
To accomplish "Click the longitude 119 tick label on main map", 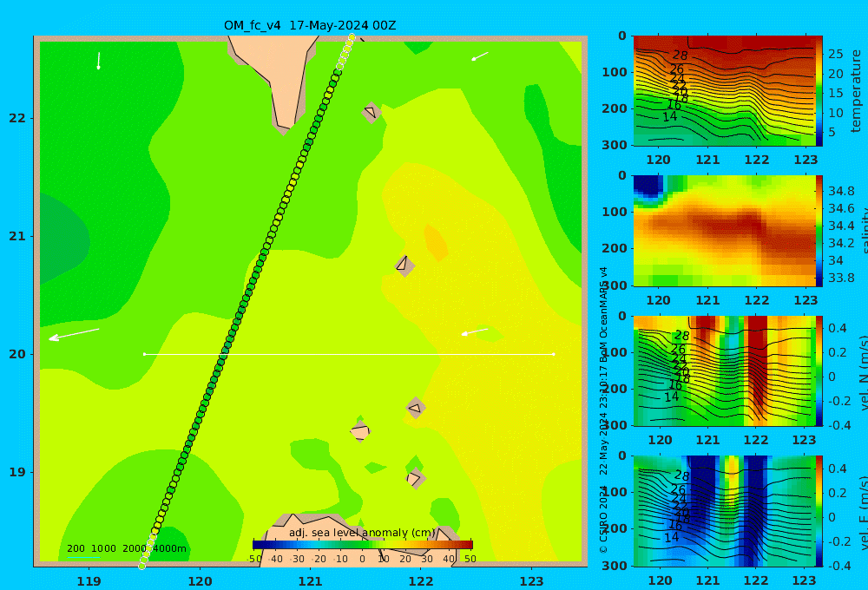I will coord(89,581).
